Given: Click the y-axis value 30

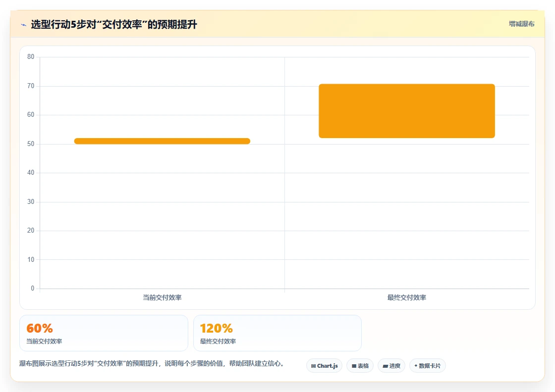Looking at the screenshot, I should click(31, 202).
